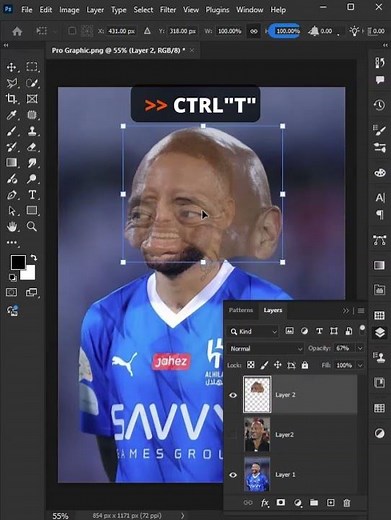Open the History panel icon
Image resolution: width=391 pixels, height=520 pixels.
tap(379, 105)
